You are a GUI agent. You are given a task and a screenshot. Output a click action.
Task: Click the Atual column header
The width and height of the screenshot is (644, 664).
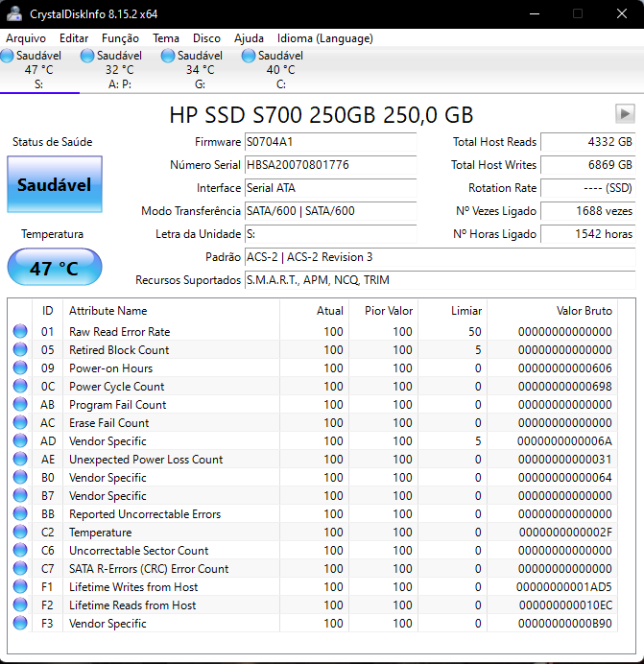click(315, 311)
